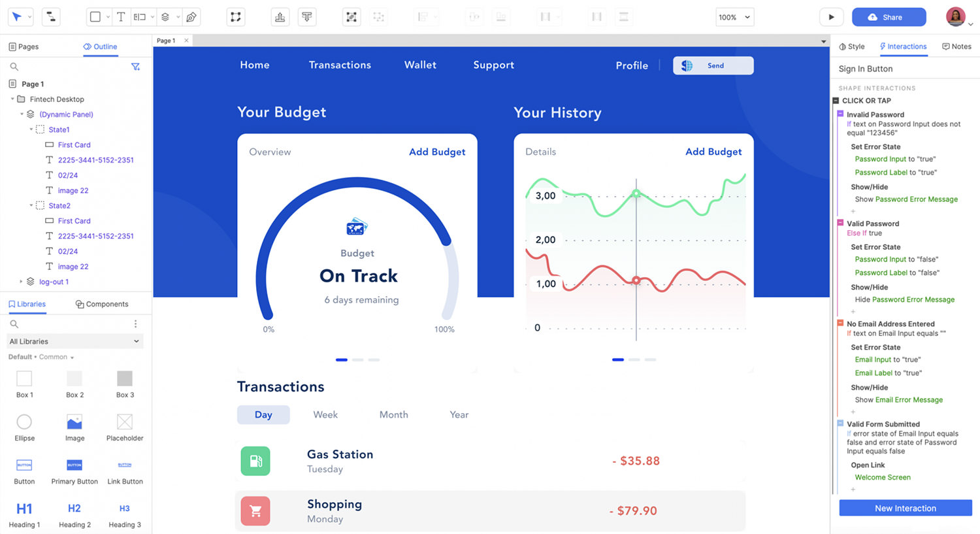This screenshot has height=534, width=980.
Task: Select the Box 1 widget
Action: tap(24, 384)
